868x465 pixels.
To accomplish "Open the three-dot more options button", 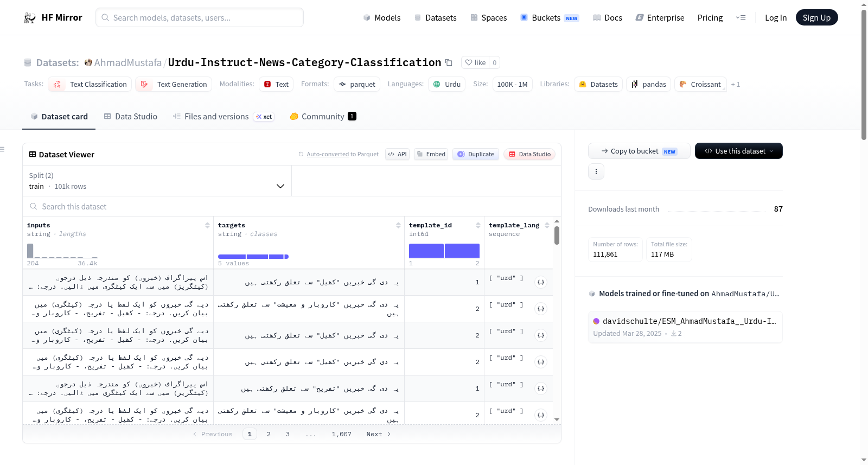I will pos(596,171).
